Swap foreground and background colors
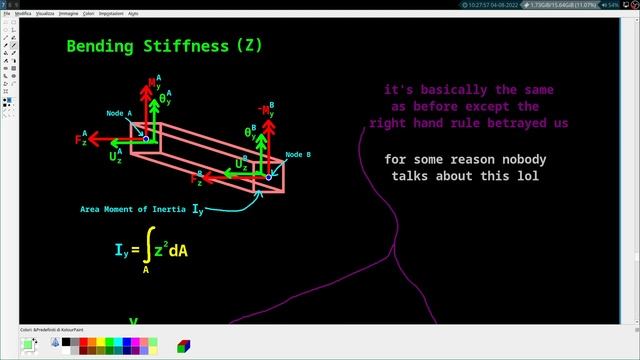This screenshot has width=640, height=360. pos(35,341)
